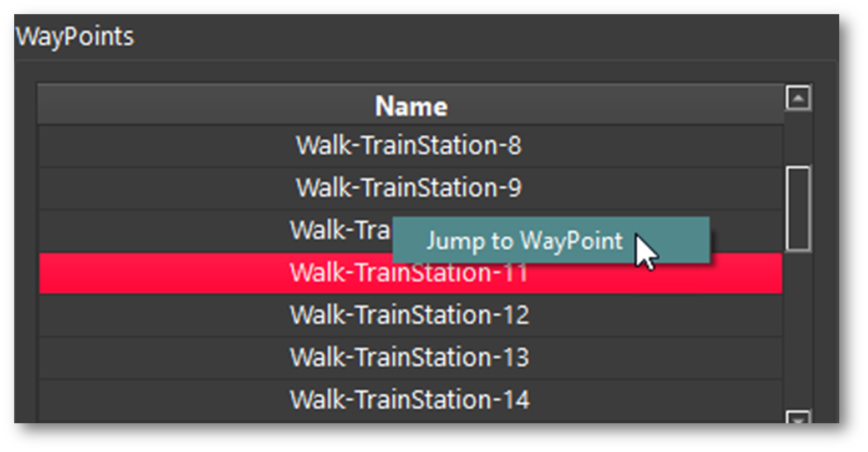This screenshot has width=868, height=452.
Task: Click empty space left of the Name header text
Action: pos(199,106)
